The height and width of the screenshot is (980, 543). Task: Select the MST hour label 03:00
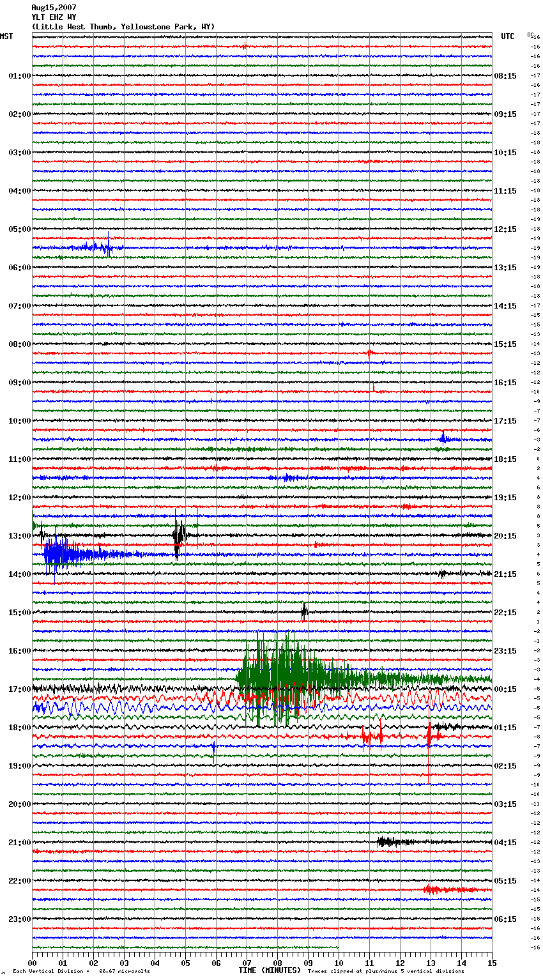20,153
